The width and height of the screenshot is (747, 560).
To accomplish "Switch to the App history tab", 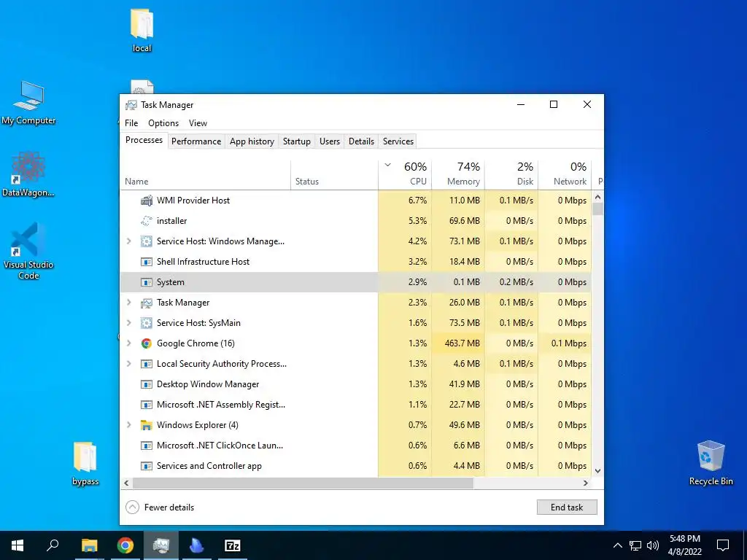I will tap(252, 141).
